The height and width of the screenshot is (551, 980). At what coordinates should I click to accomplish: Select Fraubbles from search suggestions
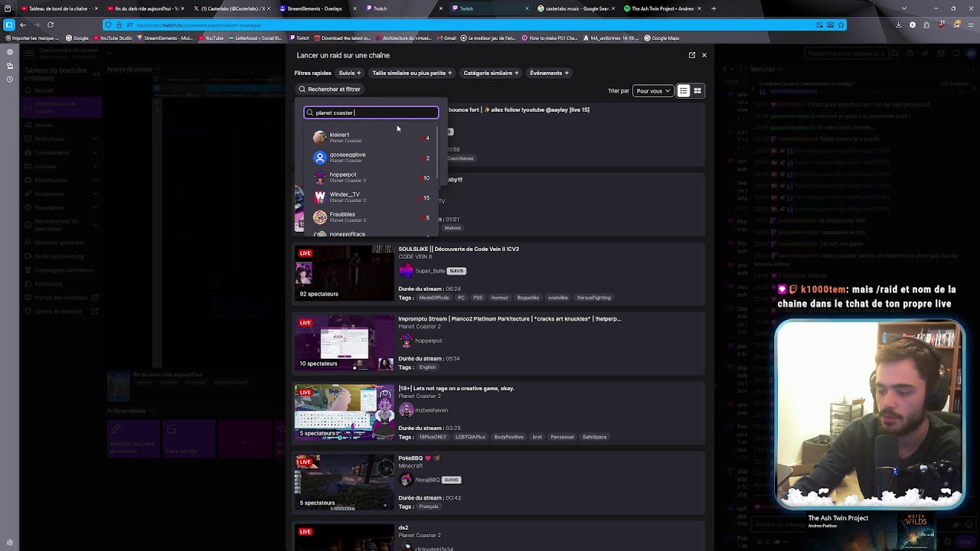(x=371, y=217)
